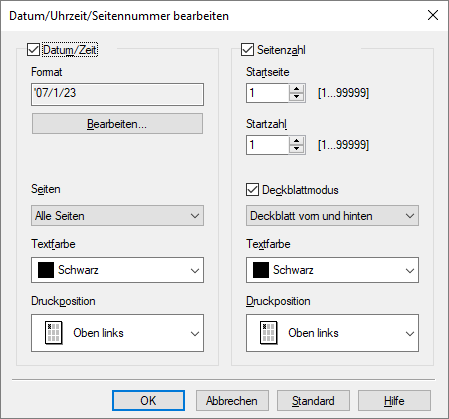Decrease the Startzahl value with down arrow
This screenshot has width=449, height=419.
click(x=297, y=149)
